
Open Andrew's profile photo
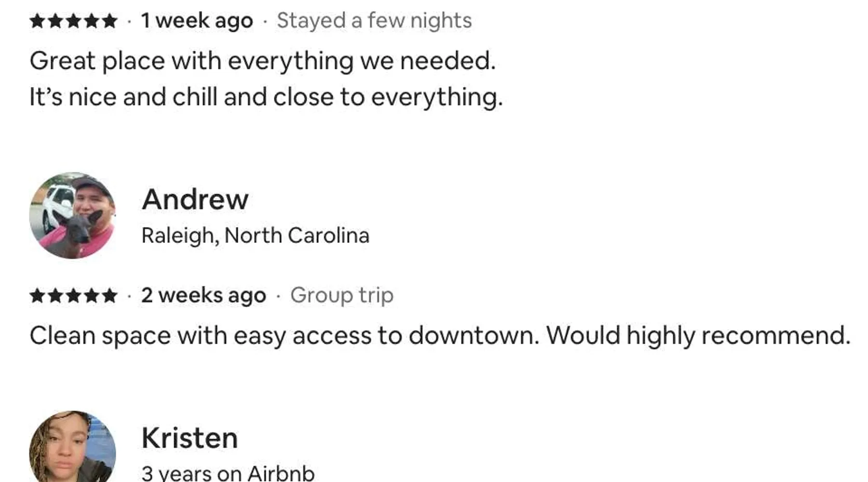click(x=72, y=215)
